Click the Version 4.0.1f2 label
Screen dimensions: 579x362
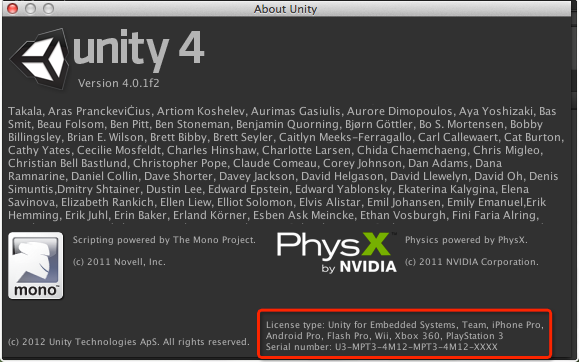pyautogui.click(x=119, y=83)
